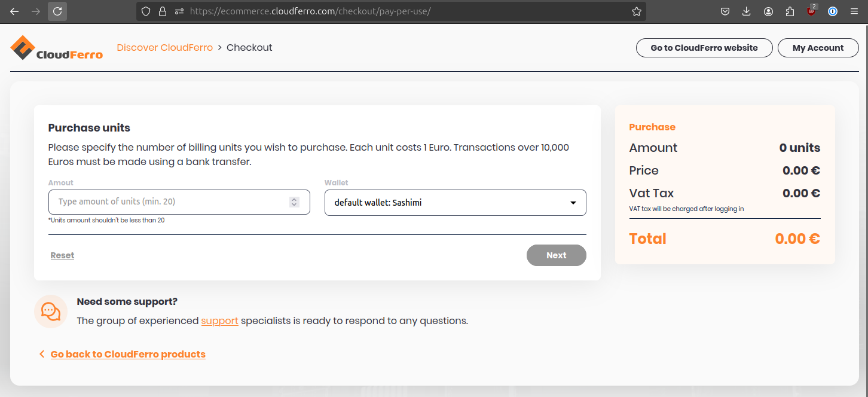Open My Account
Screen dimensions: 868x397
pyautogui.click(x=818, y=48)
